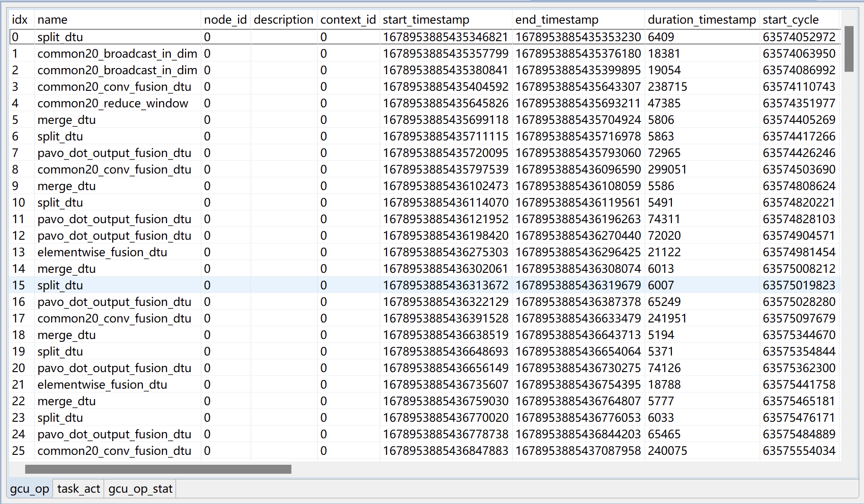
Task: Click the vertical scrollbar thumb
Action: tap(849, 49)
